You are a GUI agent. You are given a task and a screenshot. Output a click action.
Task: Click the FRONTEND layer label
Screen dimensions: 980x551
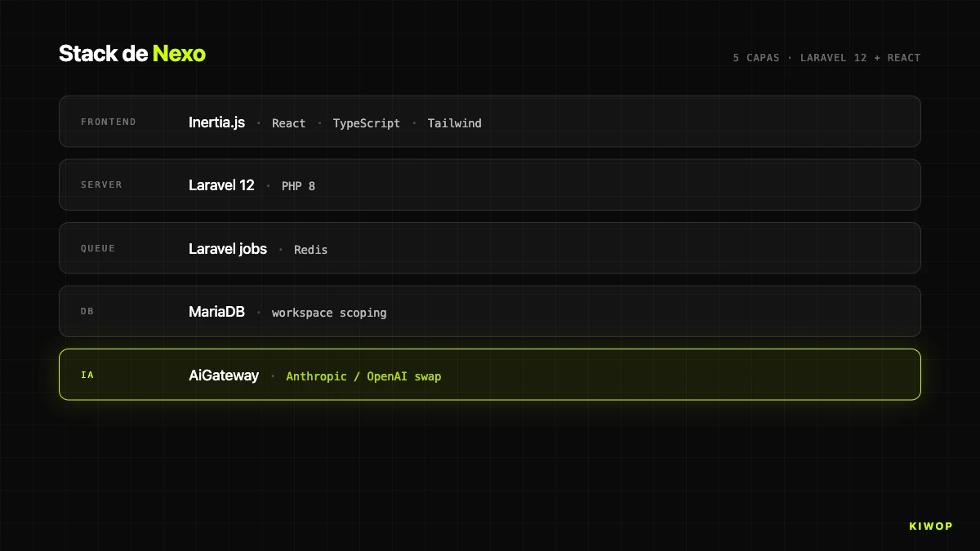[109, 122]
